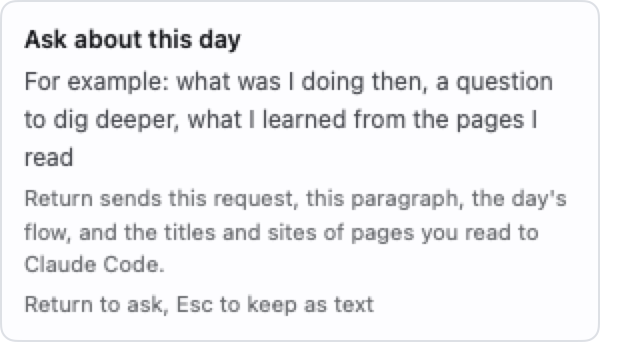
Task: Click the "Ask about this day" heading
Action: pyautogui.click(x=133, y=40)
